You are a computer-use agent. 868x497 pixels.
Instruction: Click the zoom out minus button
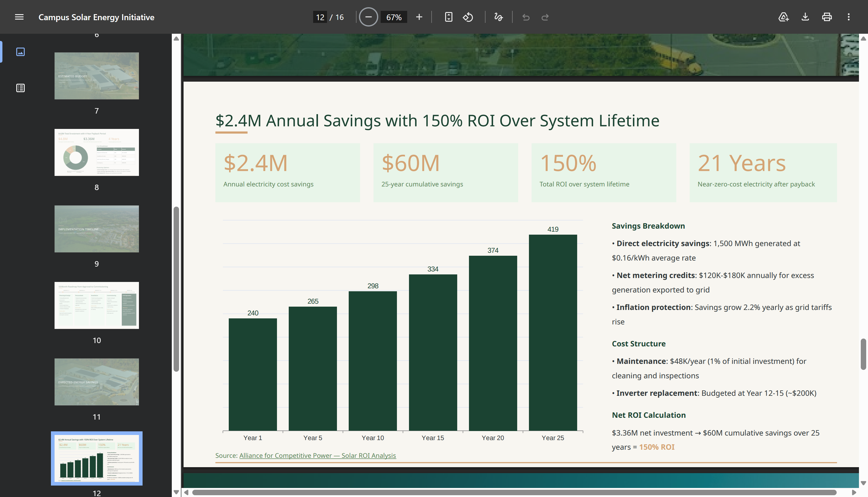pos(368,17)
